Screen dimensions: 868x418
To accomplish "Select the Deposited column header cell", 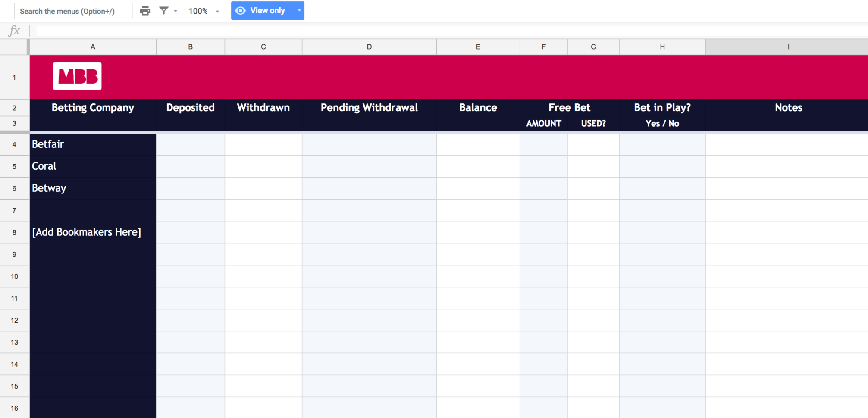I will click(190, 108).
